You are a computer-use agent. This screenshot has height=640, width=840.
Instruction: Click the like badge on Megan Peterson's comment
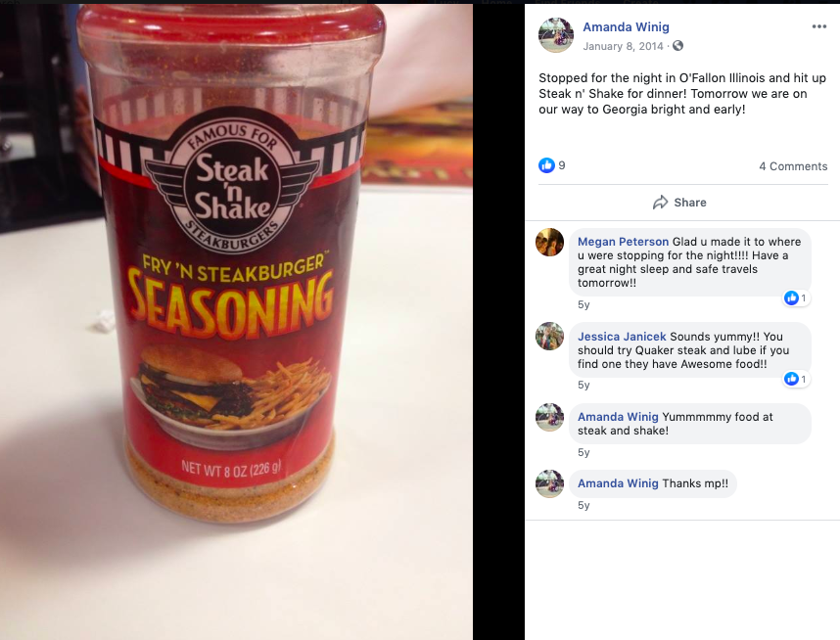tap(797, 297)
